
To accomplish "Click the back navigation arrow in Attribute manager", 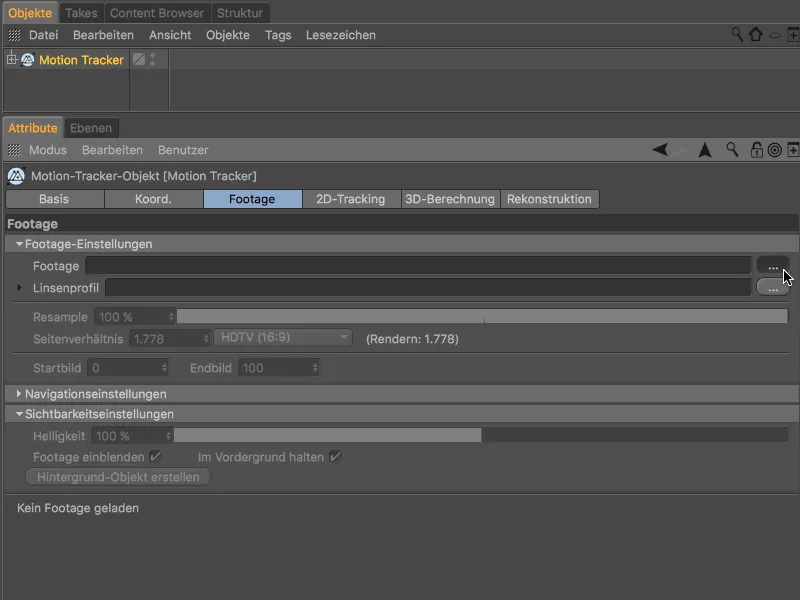I will 660,148.
